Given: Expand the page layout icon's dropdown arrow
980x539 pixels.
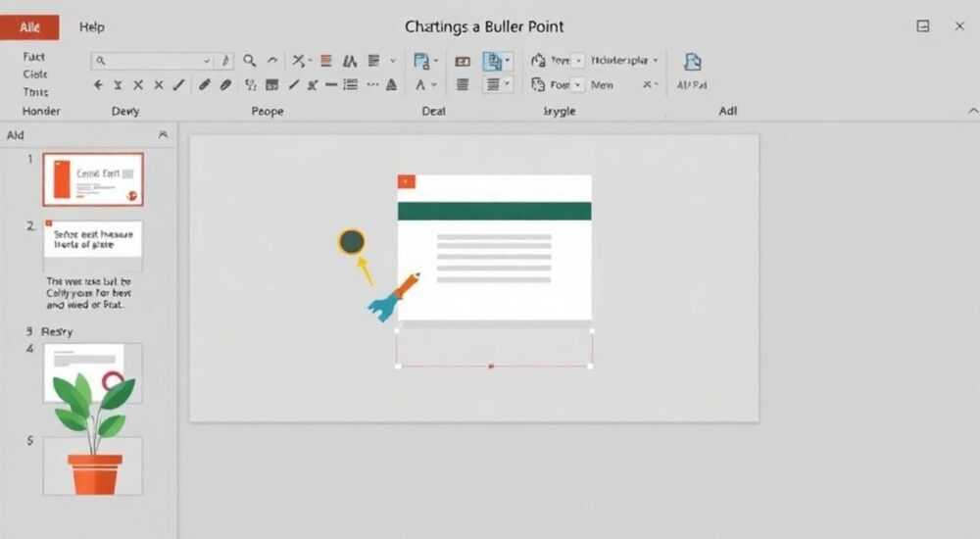Looking at the screenshot, I should [436, 61].
